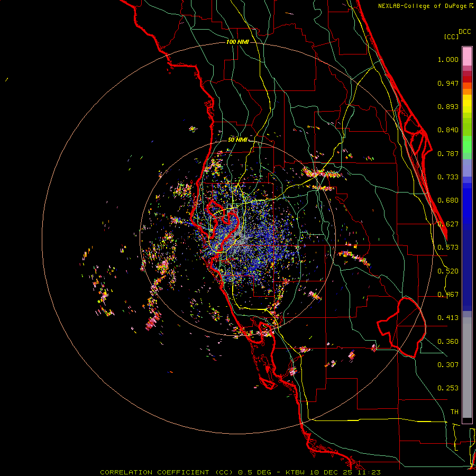Select the 0.253 scale value
The width and height of the screenshot is (476, 476).
[448, 388]
